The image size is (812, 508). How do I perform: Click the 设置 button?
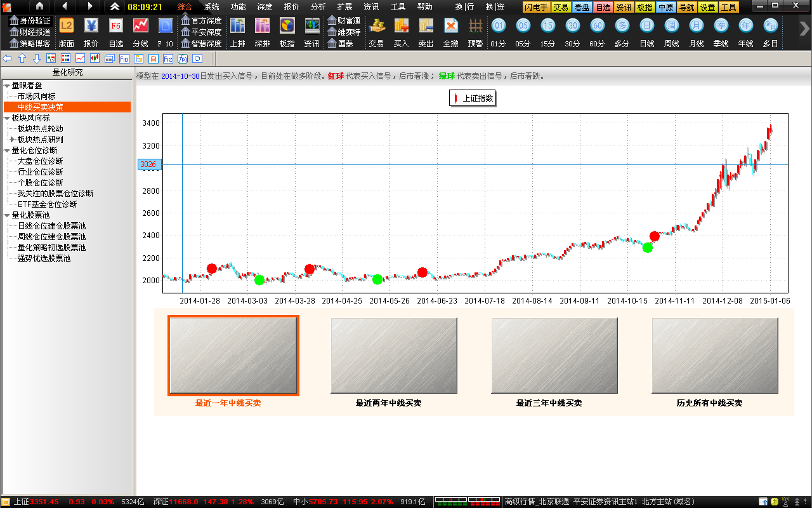click(708, 7)
